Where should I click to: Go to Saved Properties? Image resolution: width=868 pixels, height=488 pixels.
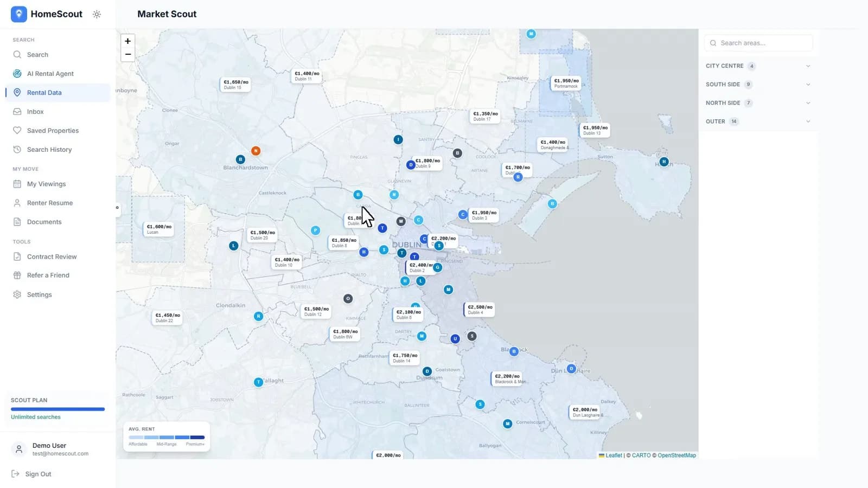pos(57,131)
